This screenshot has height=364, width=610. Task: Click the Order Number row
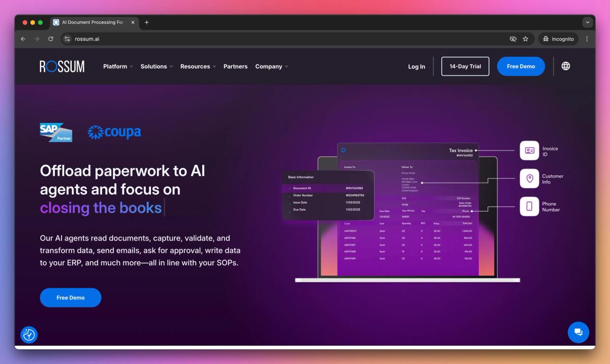click(328, 195)
